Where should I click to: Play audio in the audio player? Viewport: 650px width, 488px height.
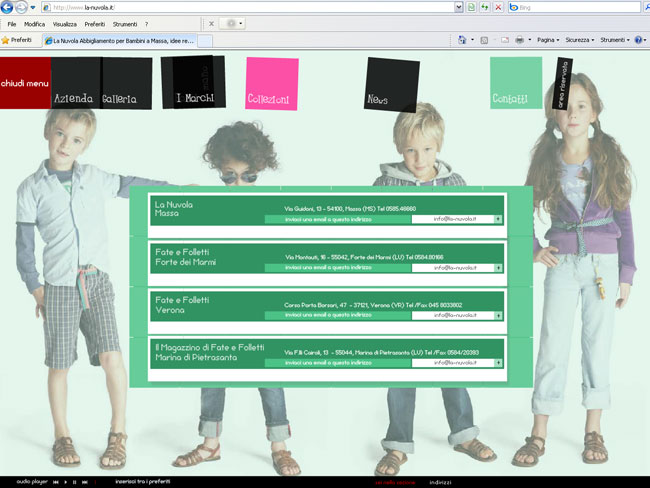[x=65, y=482]
